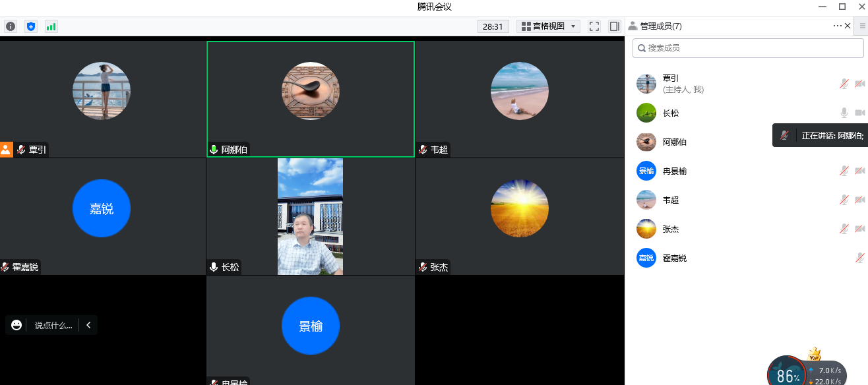Toggle microphone for 长松 in member list
The image size is (868, 385).
(x=844, y=113)
